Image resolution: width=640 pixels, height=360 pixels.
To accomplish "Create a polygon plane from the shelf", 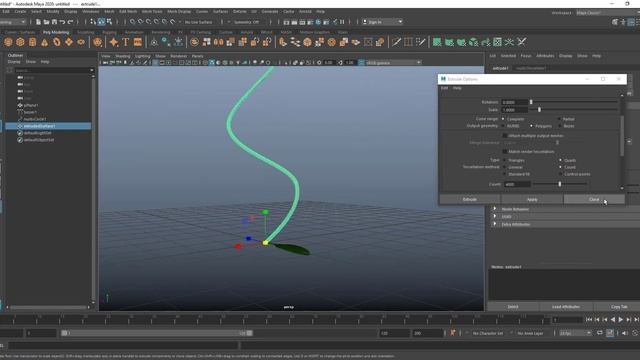I will (69, 42).
